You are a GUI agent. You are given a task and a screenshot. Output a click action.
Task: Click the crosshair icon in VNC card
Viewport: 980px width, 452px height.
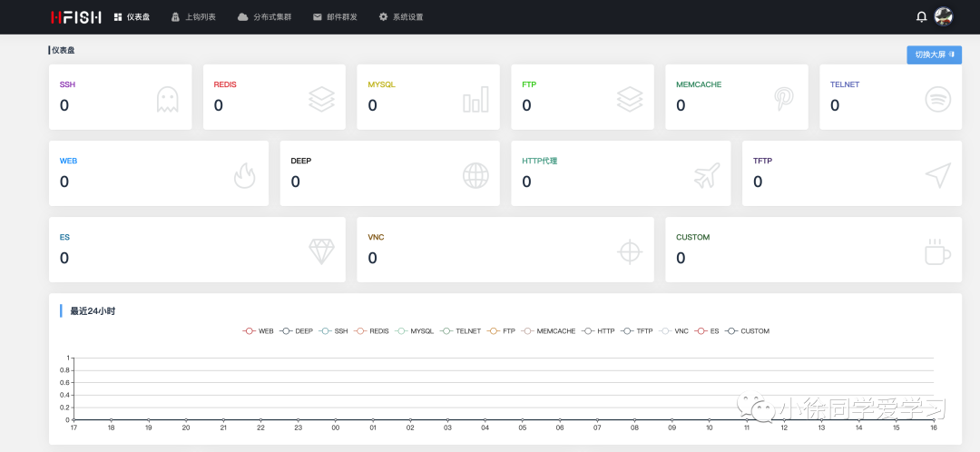630,252
